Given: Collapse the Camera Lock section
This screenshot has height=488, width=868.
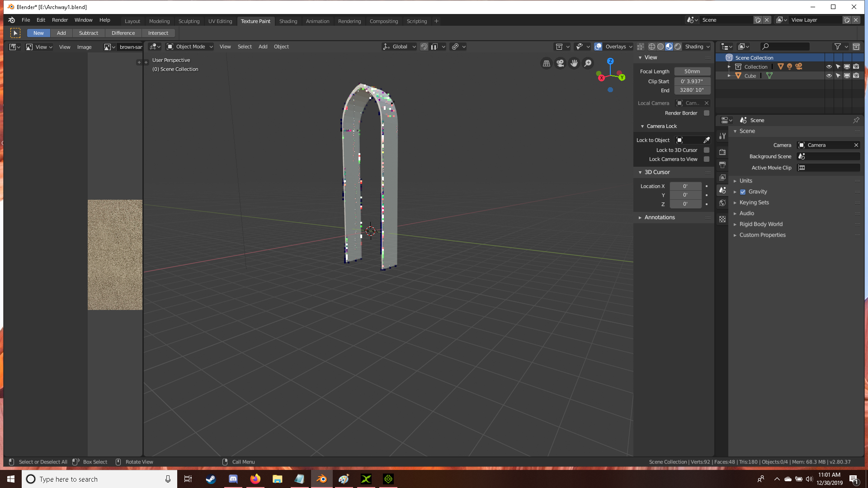Looking at the screenshot, I should (x=661, y=126).
